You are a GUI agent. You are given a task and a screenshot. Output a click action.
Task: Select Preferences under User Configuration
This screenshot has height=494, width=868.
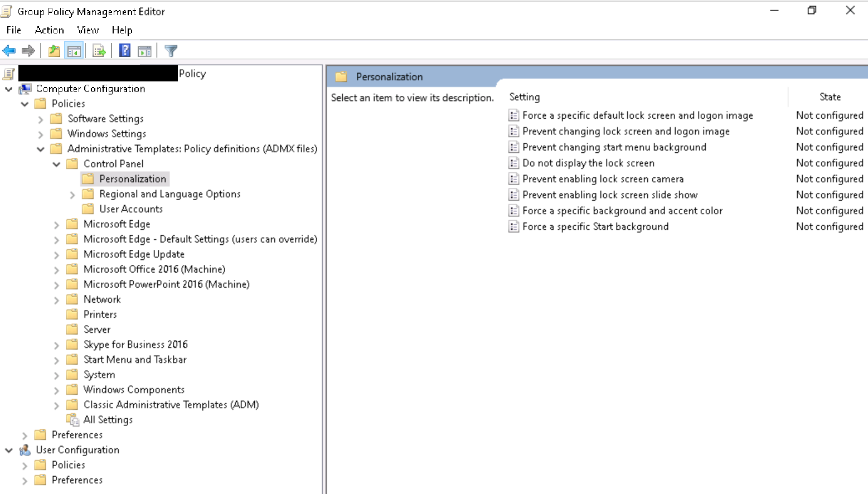(x=77, y=480)
